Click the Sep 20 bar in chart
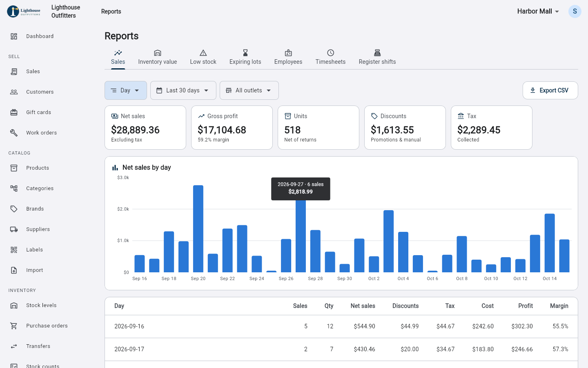Viewport: 588px width, 368px height. [198, 229]
